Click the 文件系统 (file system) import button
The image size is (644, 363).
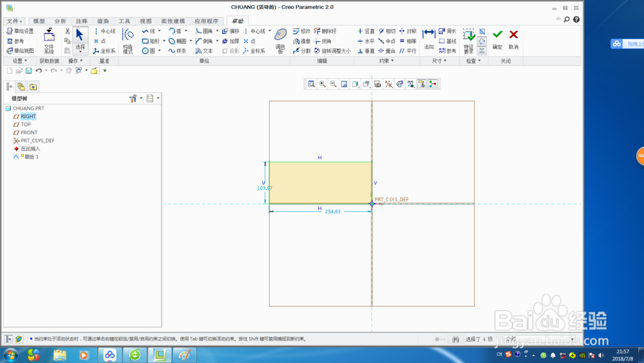click(x=49, y=41)
